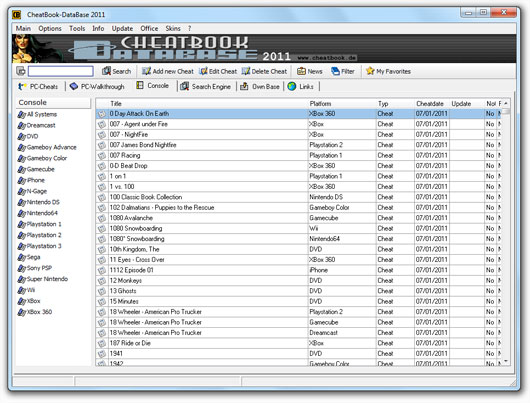Click the Delete Cheat icon
This screenshot has height=403, width=530.
tap(246, 71)
